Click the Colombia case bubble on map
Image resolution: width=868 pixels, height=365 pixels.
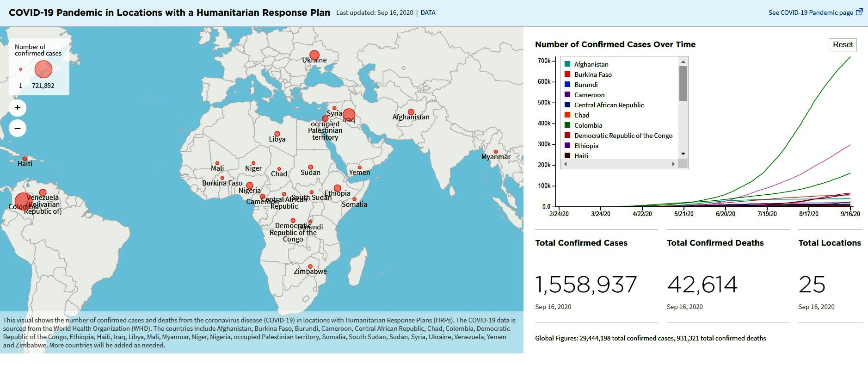coord(23,202)
